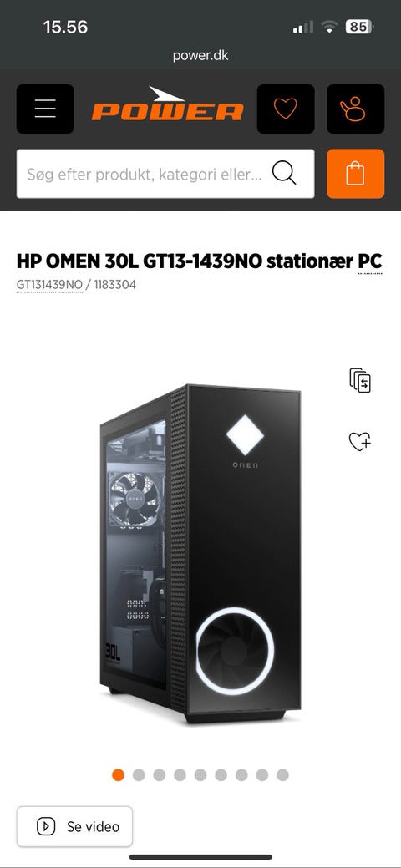Select the second carousel dot
Viewport: 401px width, 868px height.
tap(139, 775)
